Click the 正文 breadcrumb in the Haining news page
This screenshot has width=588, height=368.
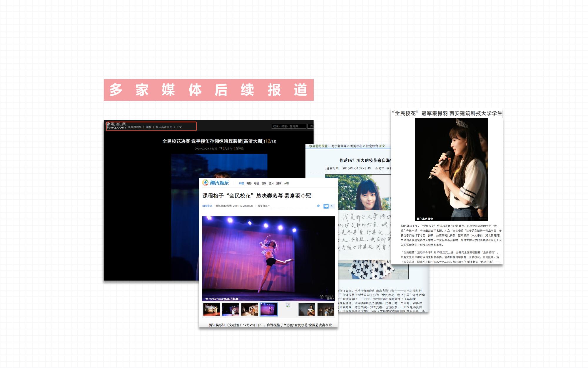(x=382, y=146)
